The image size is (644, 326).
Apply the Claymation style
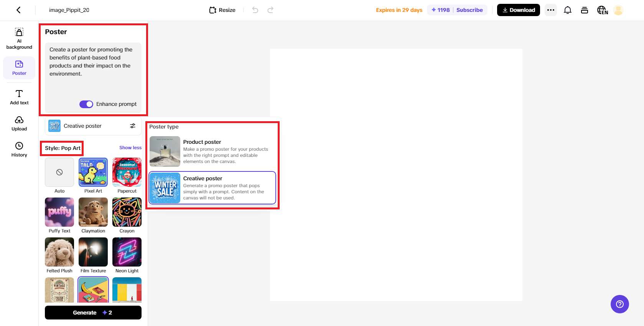click(93, 216)
